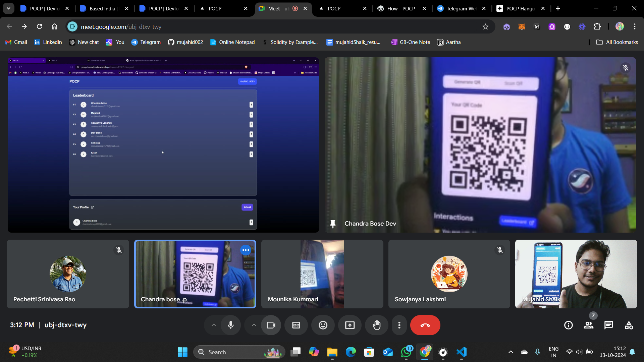Select Mujahid Shaik video tile
Screen dimensions: 644x362
pos(576,274)
